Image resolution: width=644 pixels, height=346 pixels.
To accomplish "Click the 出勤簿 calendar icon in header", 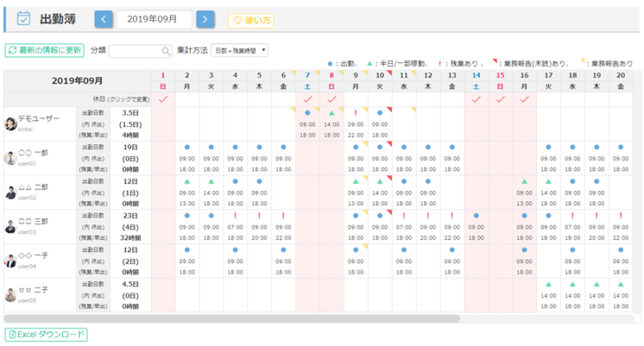I will tap(23, 18).
